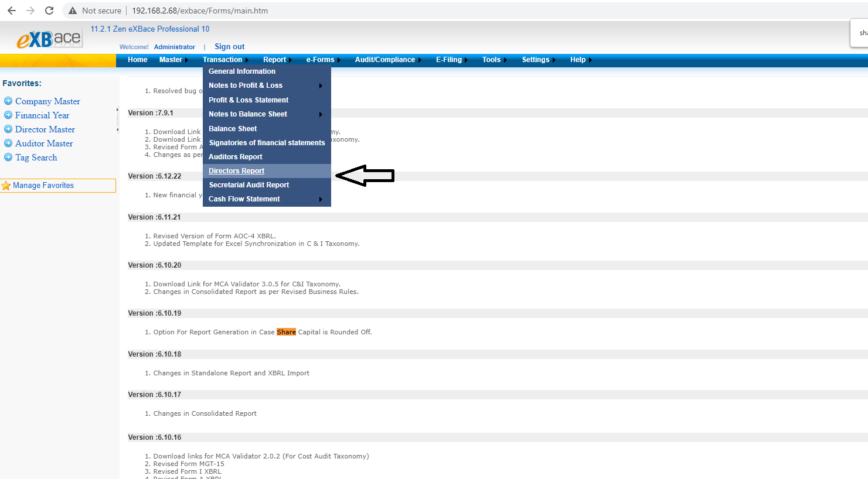Open Company Master favorite
The height and width of the screenshot is (479, 868).
pos(47,101)
